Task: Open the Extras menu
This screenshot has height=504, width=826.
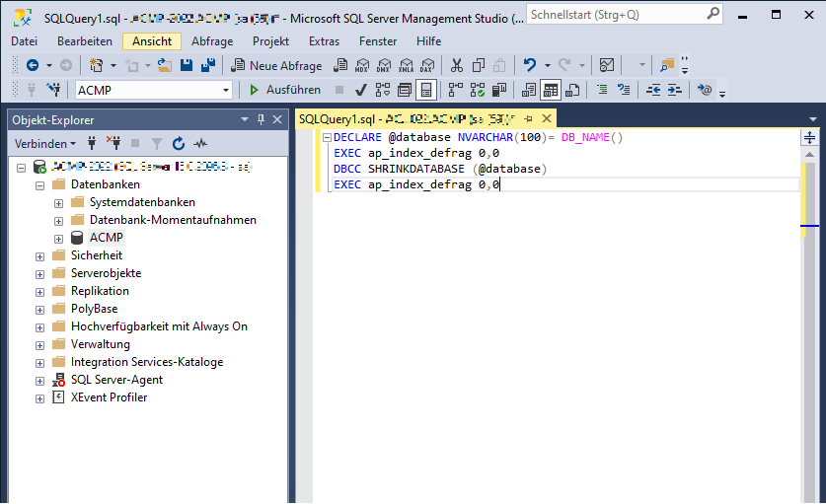Action: [x=324, y=41]
